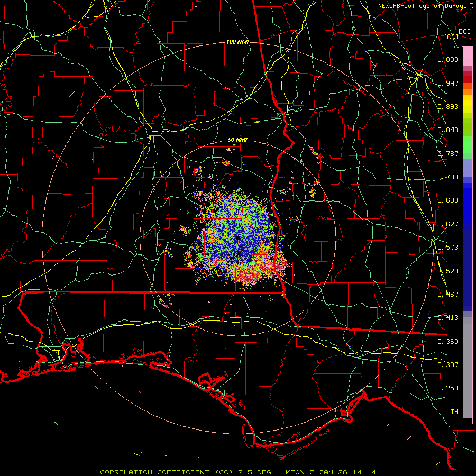The height and width of the screenshot is (476, 476).
Task: Click the 0.253 color scale value
Action: (448, 388)
